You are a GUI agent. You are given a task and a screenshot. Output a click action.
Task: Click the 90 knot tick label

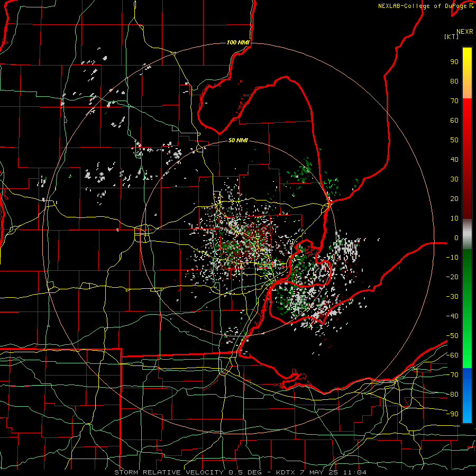pos(454,62)
